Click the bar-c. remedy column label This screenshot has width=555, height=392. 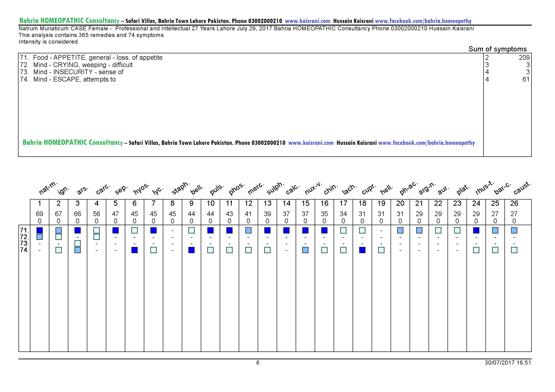point(503,188)
